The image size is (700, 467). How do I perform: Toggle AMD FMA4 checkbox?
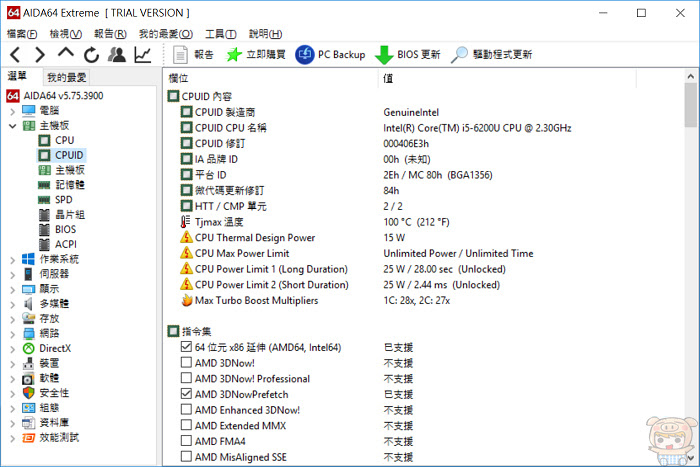pos(186,441)
